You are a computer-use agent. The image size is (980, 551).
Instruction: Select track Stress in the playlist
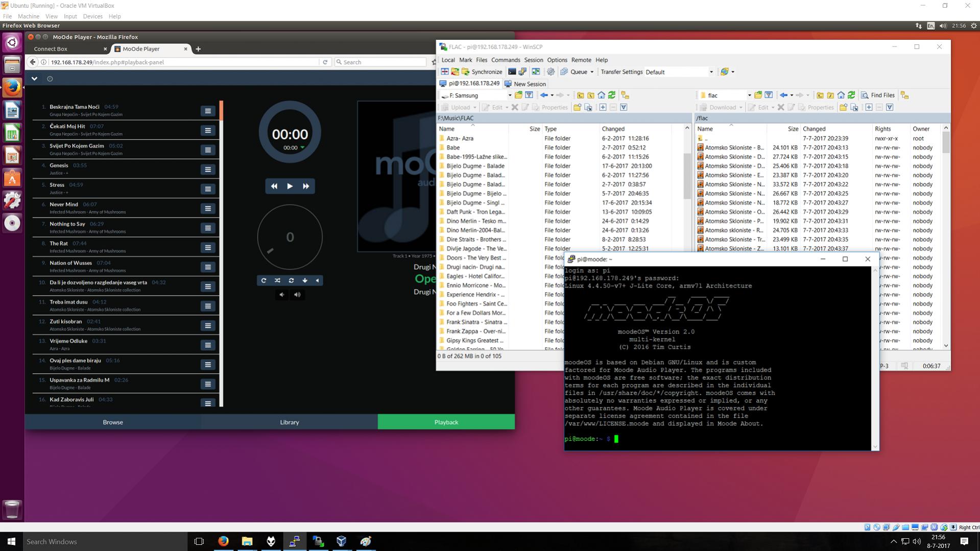(x=125, y=188)
